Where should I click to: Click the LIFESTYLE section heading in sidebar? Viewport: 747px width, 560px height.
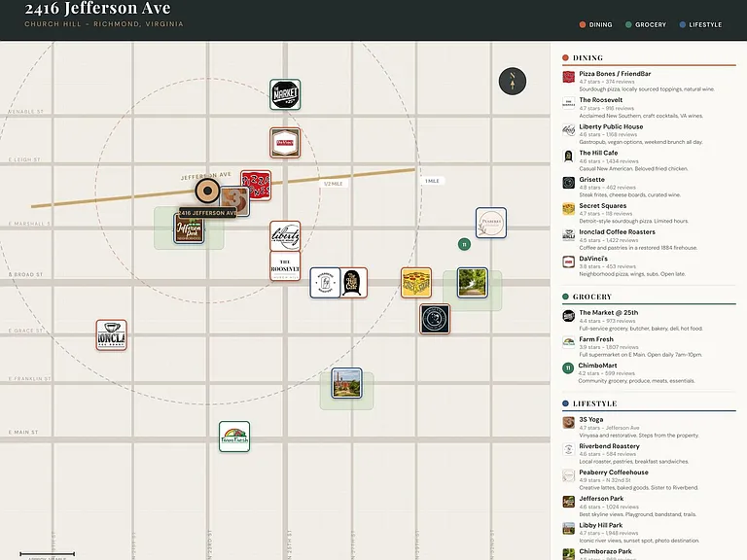pyautogui.click(x=594, y=403)
